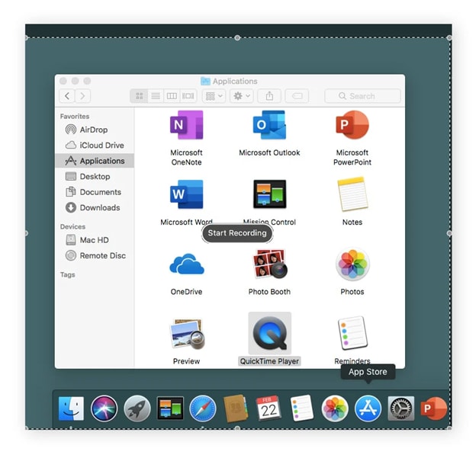Switch to icon view

click(139, 96)
